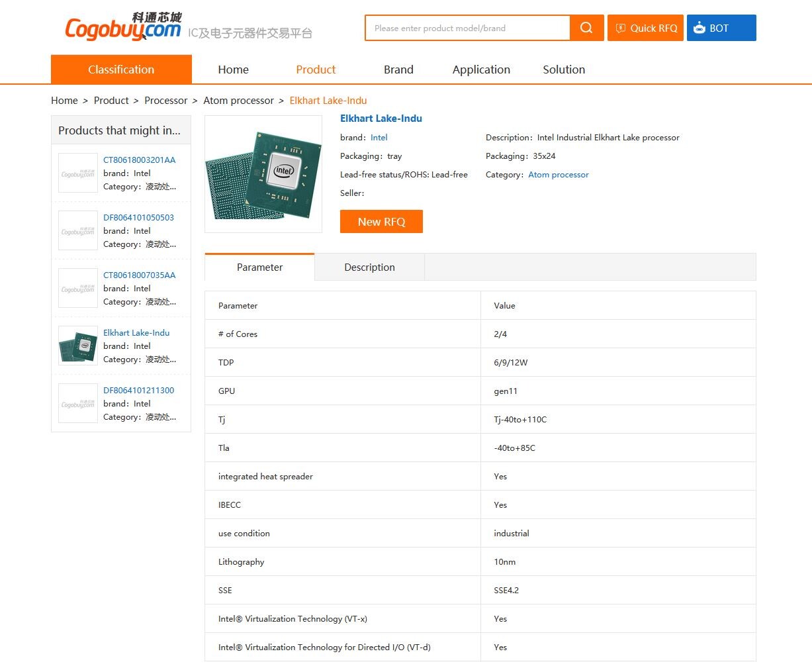Click the 'Intel® Virtualization Technology (VT-x)' label
Image resolution: width=812 pixels, height=672 pixels.
(293, 619)
